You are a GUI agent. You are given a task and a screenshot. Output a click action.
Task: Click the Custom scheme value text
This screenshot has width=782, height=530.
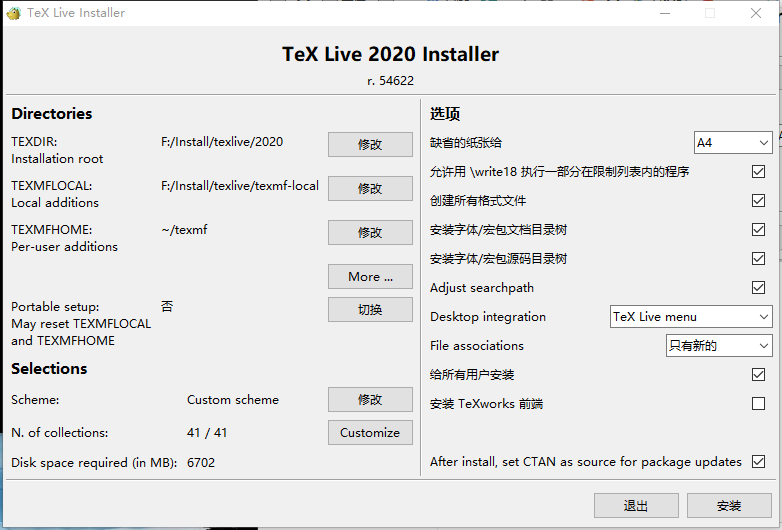point(233,400)
